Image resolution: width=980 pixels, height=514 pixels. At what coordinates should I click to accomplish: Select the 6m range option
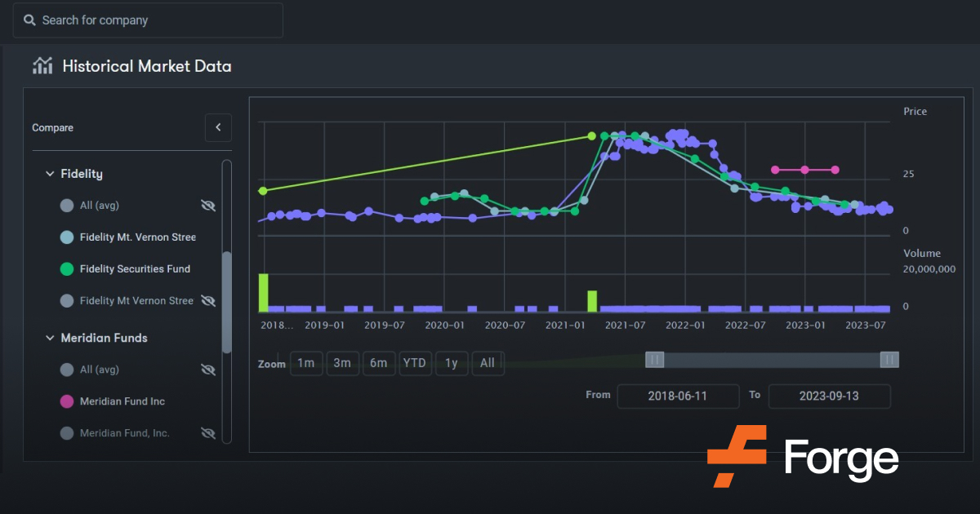click(379, 363)
